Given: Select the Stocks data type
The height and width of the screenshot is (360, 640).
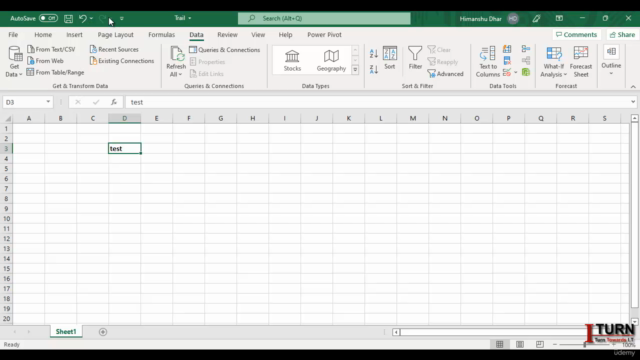Looking at the screenshot, I should [x=292, y=60].
